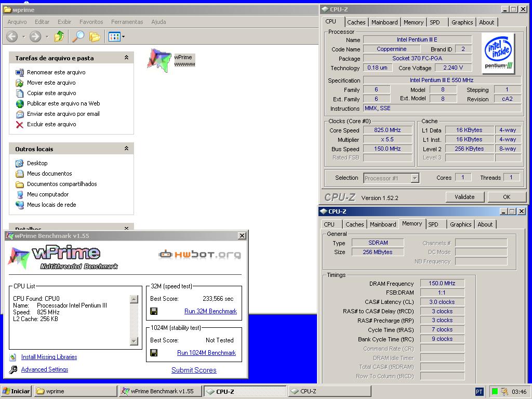Click Run 1024M Benchmark link
Image resolution: width=532 pixels, height=399 pixels.
tap(206, 353)
